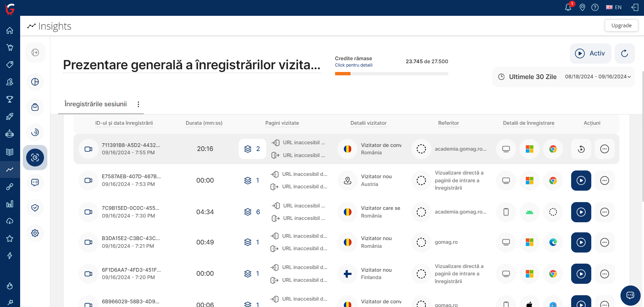Toggle the Activ recording status button

pyautogui.click(x=590, y=53)
